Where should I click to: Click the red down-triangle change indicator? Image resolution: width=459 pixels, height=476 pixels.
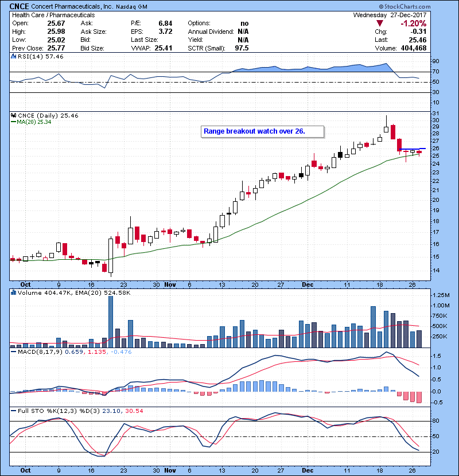click(x=380, y=24)
